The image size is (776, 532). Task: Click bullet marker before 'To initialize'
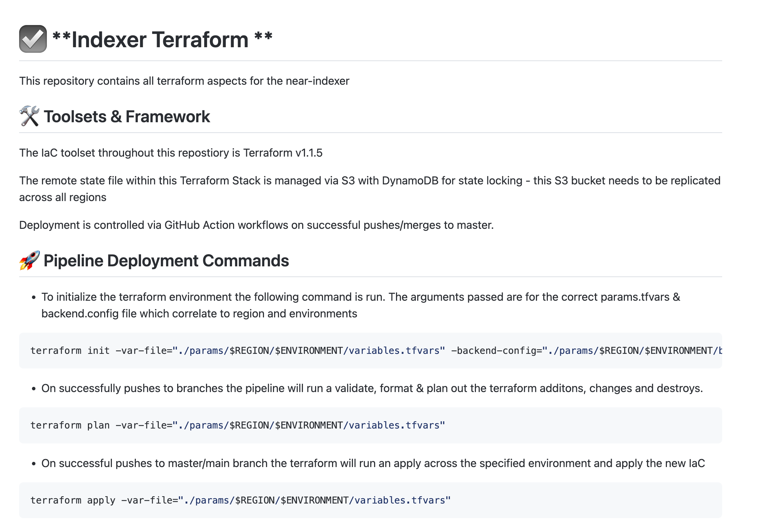tap(34, 297)
